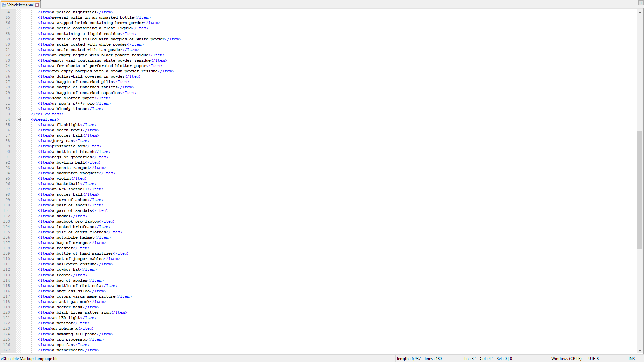Viewport: 644px width, 362px height.
Task: Click the vertical scrollbar thumb
Action: [x=640, y=190]
